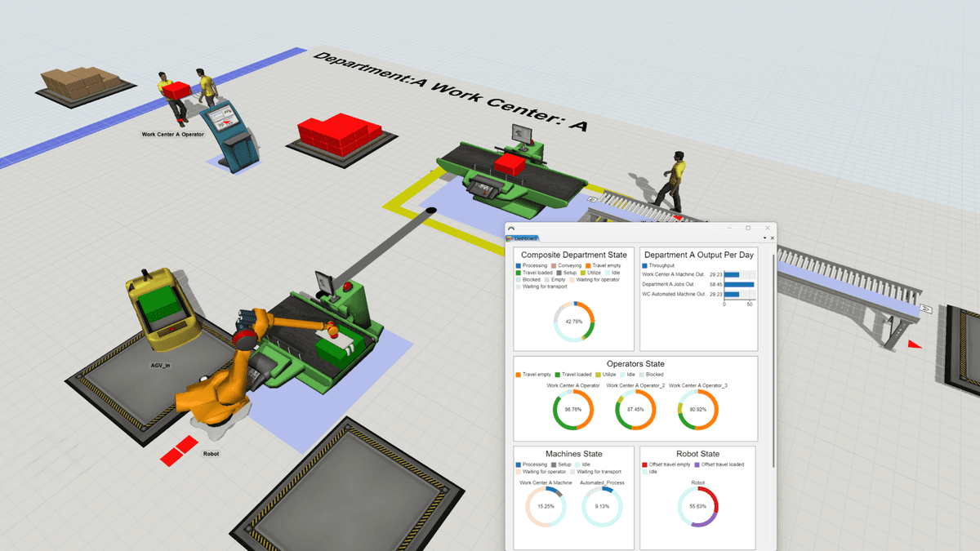Click the Department A Jobs Out bar

(x=739, y=284)
